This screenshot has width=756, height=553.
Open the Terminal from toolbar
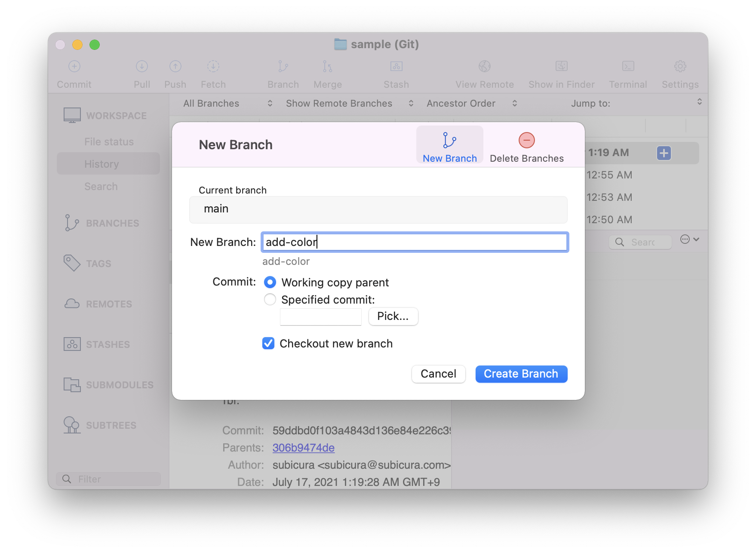[628, 67]
